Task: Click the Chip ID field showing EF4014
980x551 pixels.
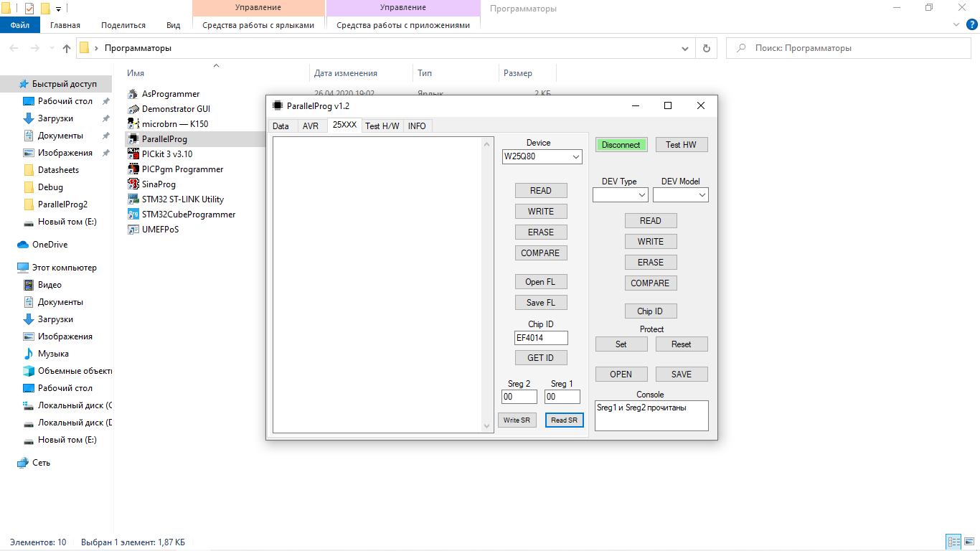Action: click(541, 338)
